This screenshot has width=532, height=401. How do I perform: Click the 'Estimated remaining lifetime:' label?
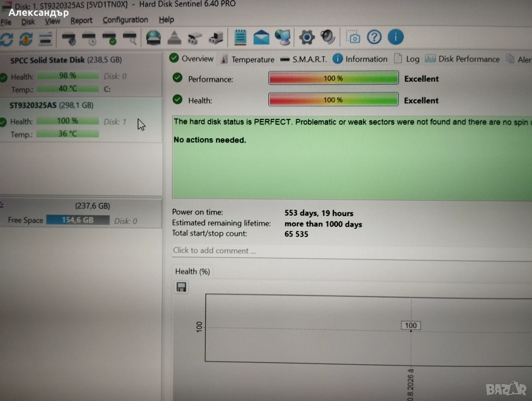221,223
